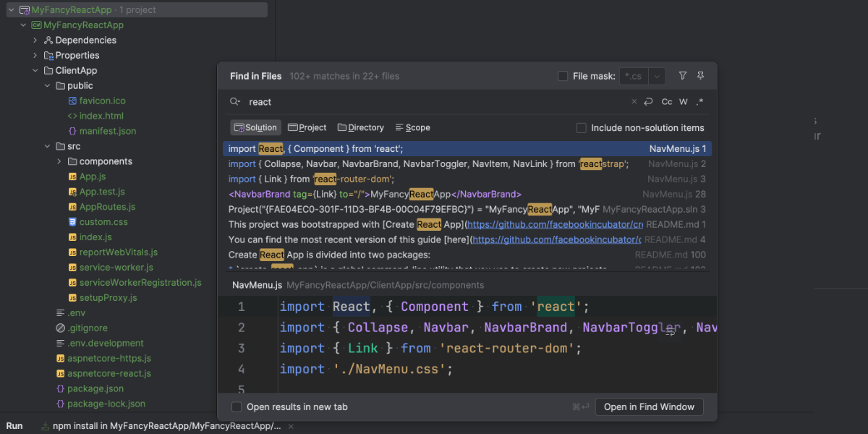This screenshot has width=868, height=434.
Task: Click Open in Find Window button
Action: pyautogui.click(x=649, y=407)
